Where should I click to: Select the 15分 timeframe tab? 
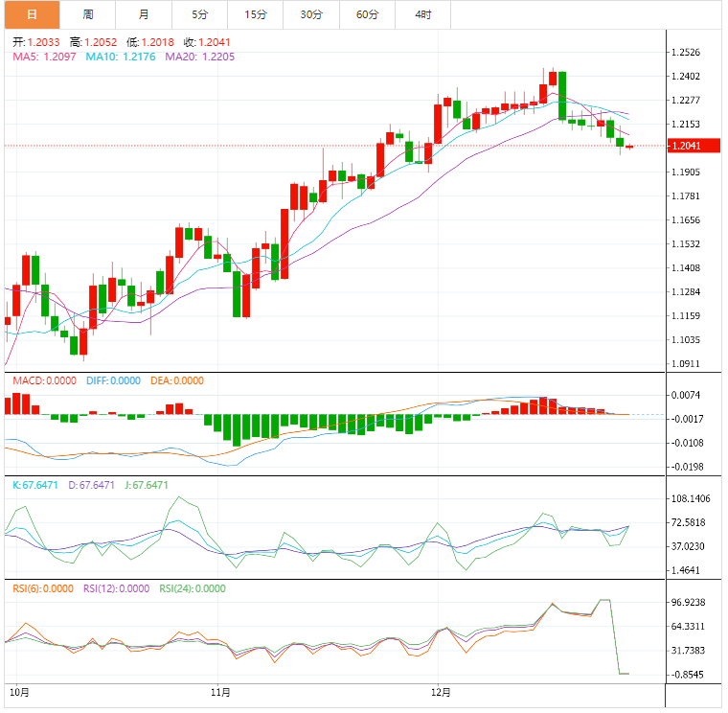pos(255,14)
